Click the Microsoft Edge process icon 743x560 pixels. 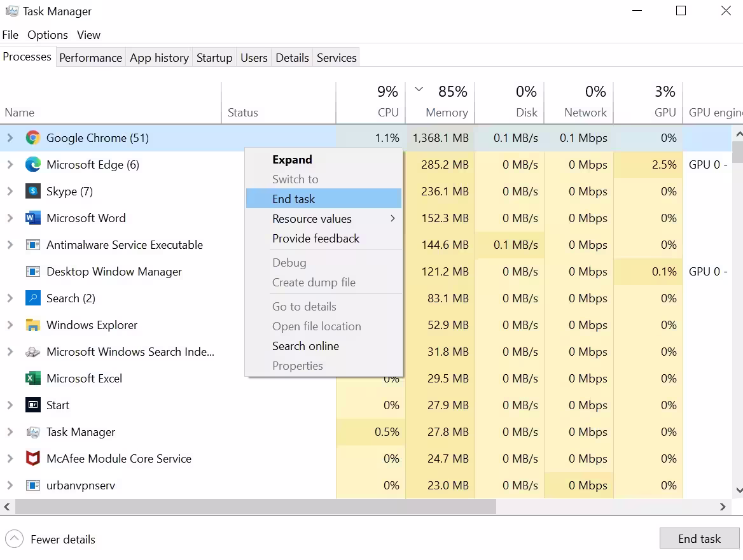click(x=32, y=165)
